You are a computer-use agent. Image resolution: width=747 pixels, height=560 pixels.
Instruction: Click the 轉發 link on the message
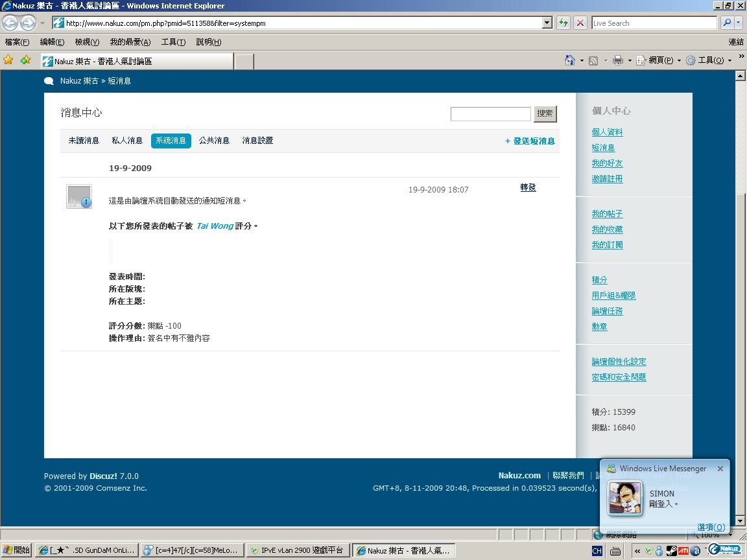pyautogui.click(x=528, y=187)
